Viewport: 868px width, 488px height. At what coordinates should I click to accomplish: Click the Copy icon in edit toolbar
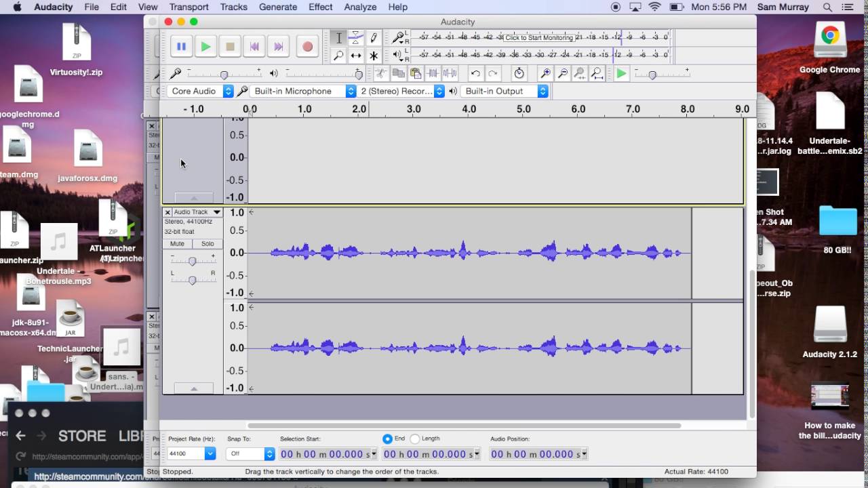[398, 73]
